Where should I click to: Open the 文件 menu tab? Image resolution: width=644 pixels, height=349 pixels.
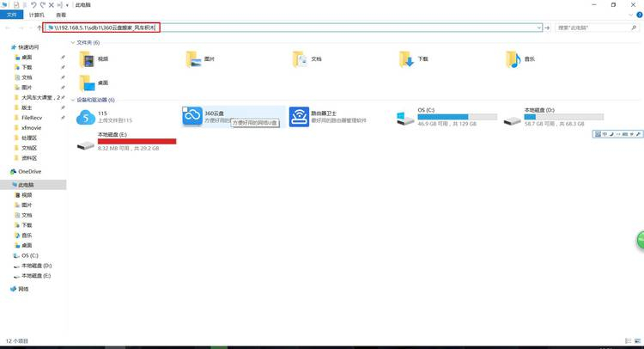(11, 15)
